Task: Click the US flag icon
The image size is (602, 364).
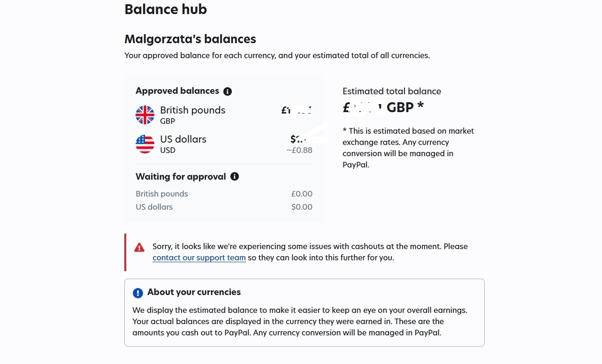Action: point(145,144)
